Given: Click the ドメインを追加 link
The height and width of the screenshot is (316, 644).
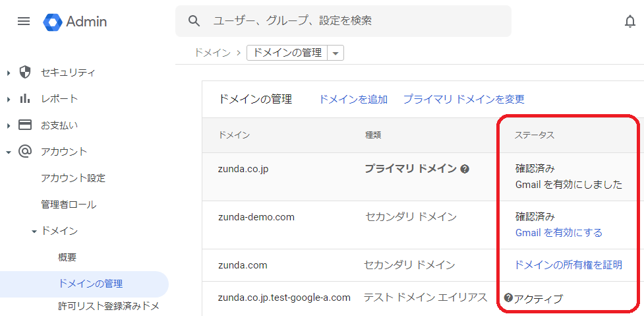Looking at the screenshot, I should (353, 99).
